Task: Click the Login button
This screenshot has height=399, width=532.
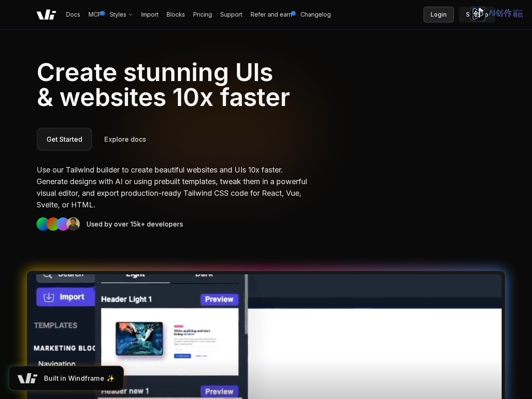Action: point(438,15)
